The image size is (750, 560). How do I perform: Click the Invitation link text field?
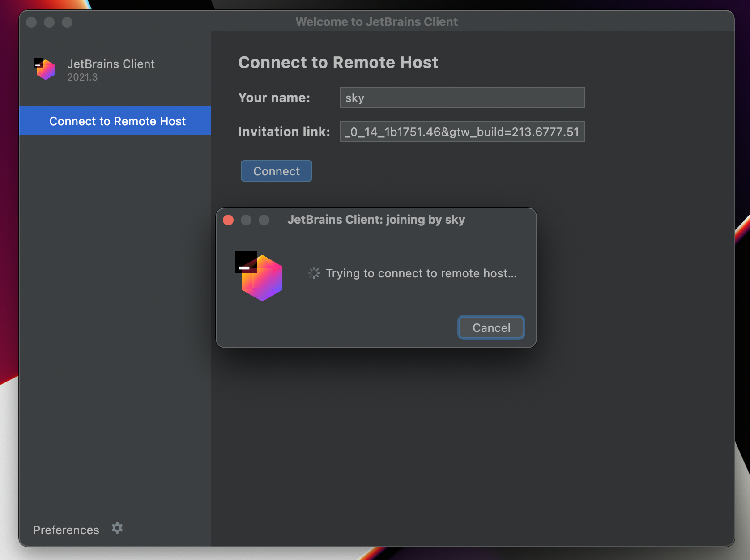(x=462, y=132)
